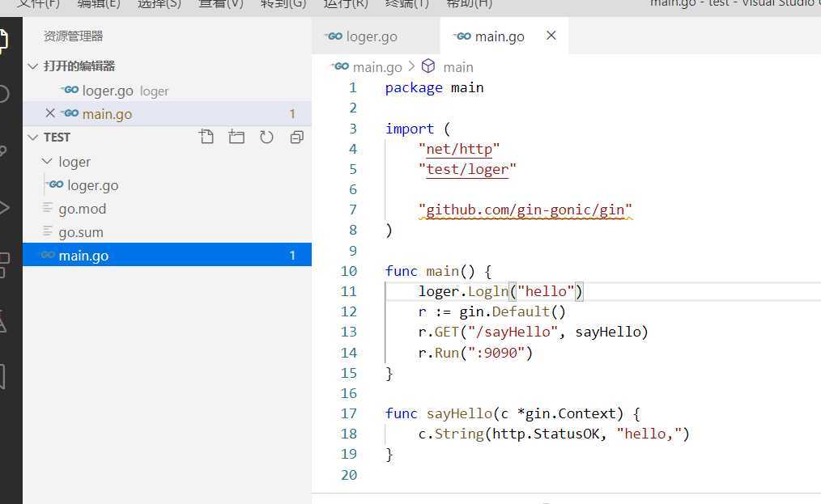This screenshot has width=821, height=504.
Task: Switch to the loger.go tab
Action: tap(376, 36)
